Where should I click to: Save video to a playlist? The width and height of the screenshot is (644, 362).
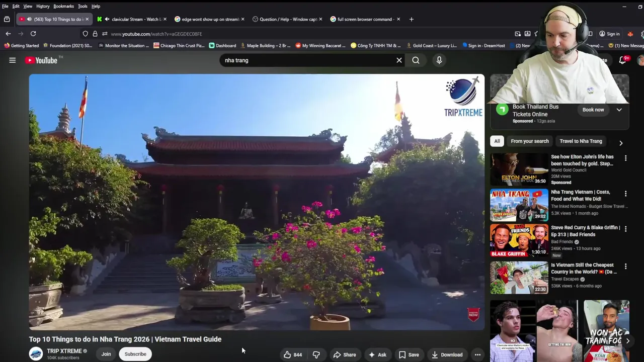[x=409, y=355]
